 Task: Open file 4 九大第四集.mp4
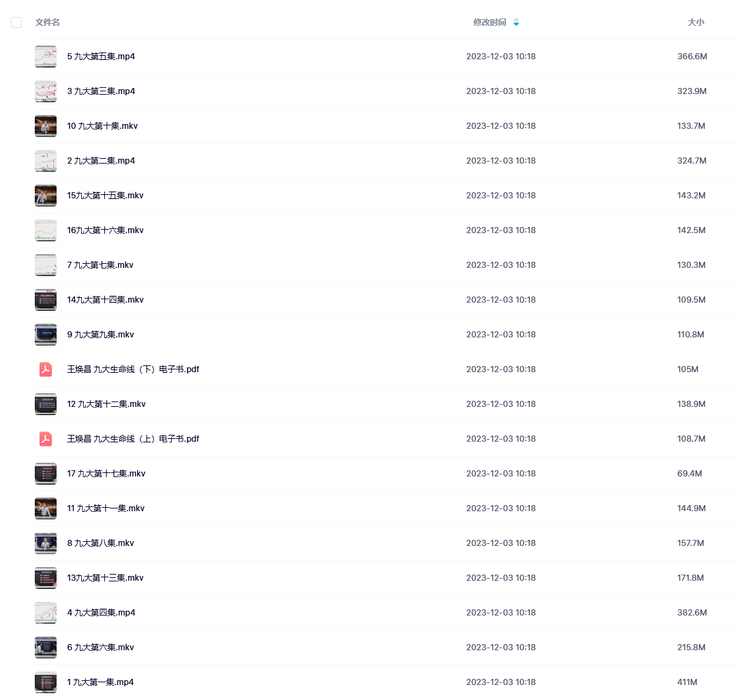[101, 613]
